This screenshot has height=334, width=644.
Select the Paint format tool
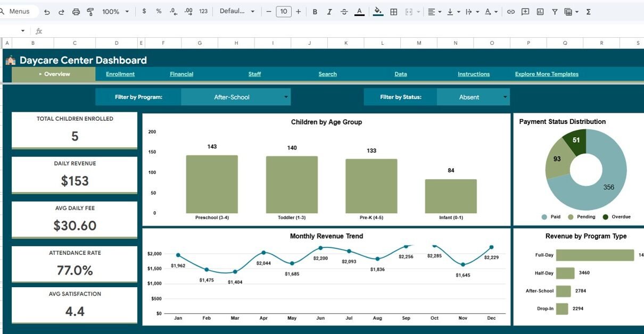[x=90, y=12]
